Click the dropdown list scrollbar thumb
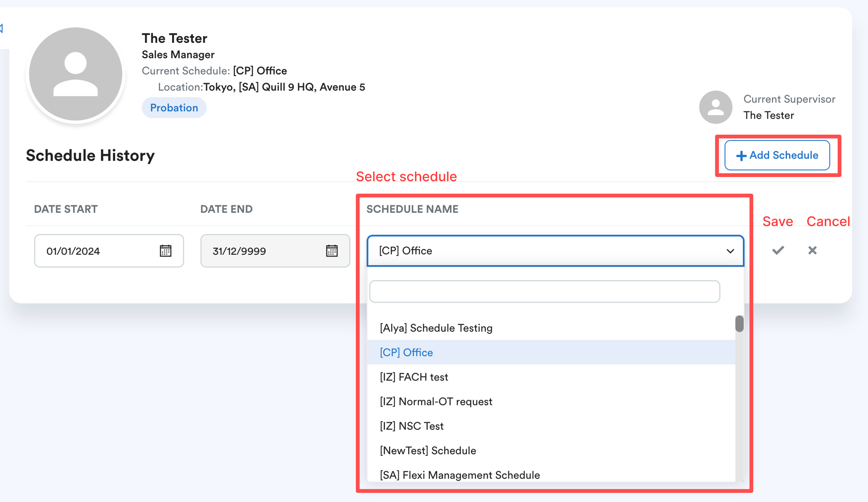 click(739, 324)
